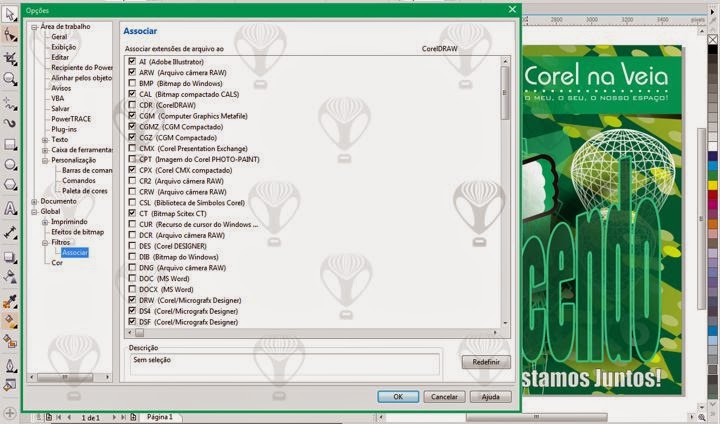Uncheck CGM (Computer Graphics Metafile)
Image resolution: width=720 pixels, height=424 pixels.
click(x=132, y=116)
